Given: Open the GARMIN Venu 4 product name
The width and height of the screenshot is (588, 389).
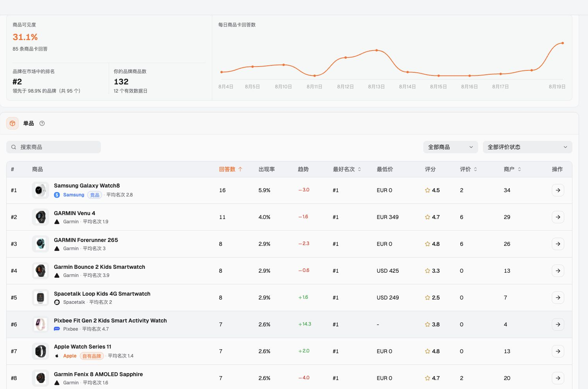Looking at the screenshot, I should 74,213.
